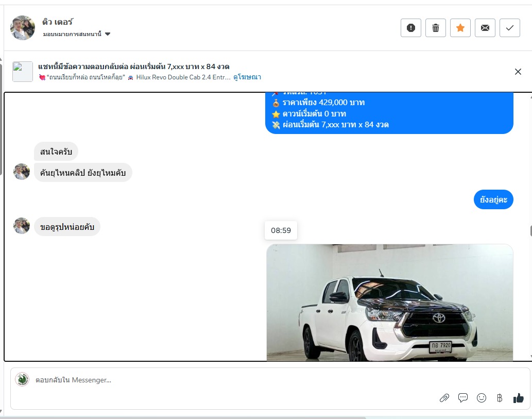Viewport: 532px width, 419px height.
Task: Mark conversation unread with the envelope icon
Action: (x=485, y=28)
